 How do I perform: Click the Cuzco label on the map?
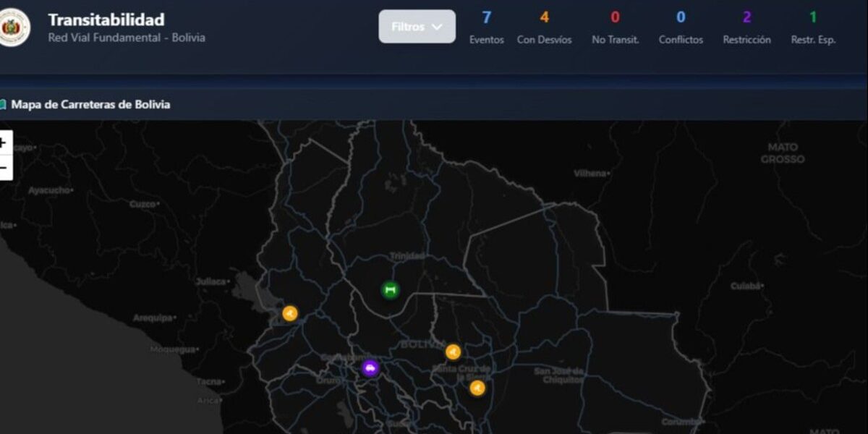[142, 204]
